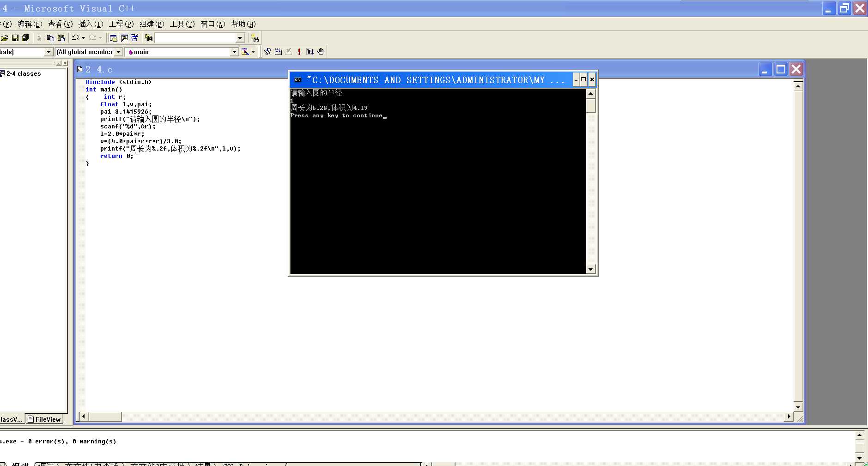
Task: Switch to the ClassView tab
Action: click(12, 419)
